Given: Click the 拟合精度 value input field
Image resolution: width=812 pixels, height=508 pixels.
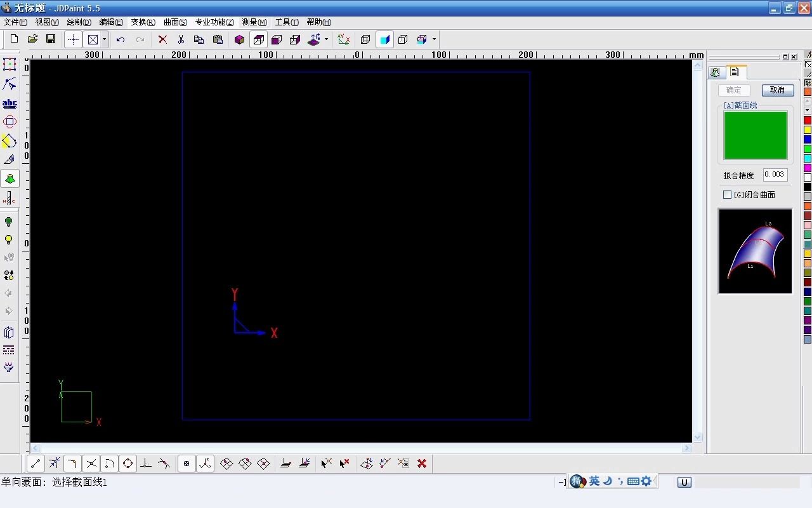Looking at the screenshot, I should (x=775, y=174).
